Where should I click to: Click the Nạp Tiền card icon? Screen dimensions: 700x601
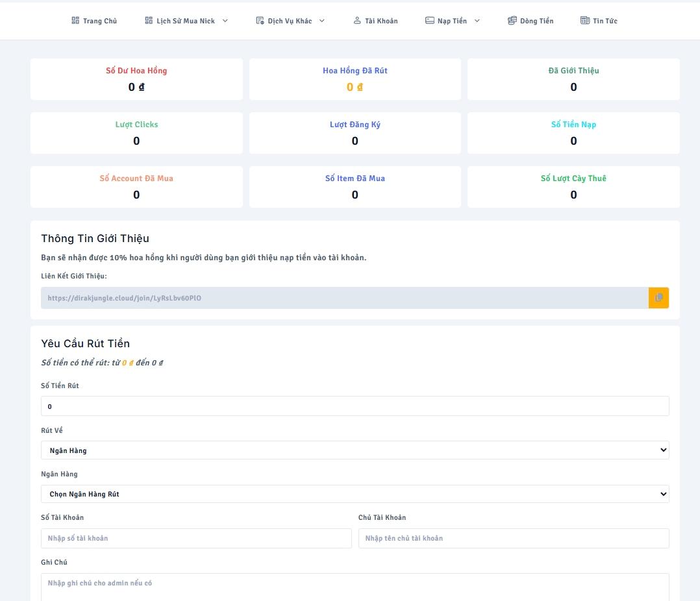pos(429,21)
